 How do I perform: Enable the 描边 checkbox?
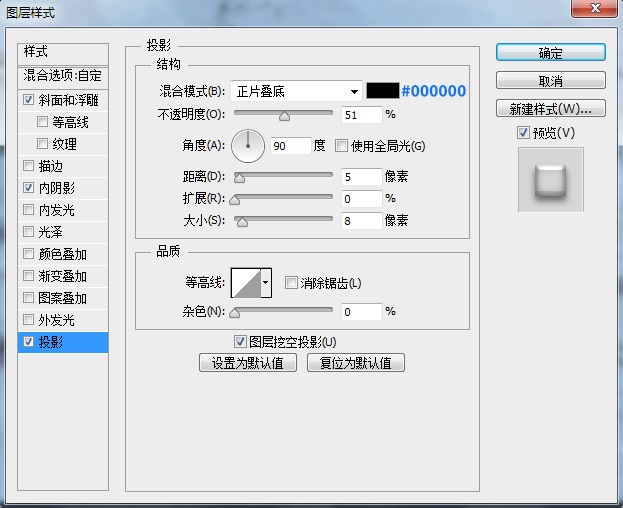pyautogui.click(x=28, y=165)
